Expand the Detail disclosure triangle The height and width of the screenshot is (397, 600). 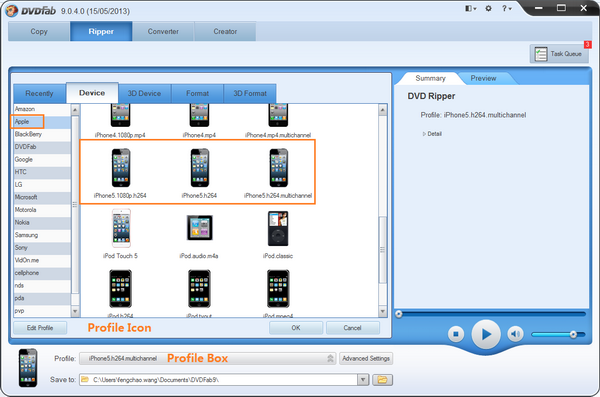(424, 134)
